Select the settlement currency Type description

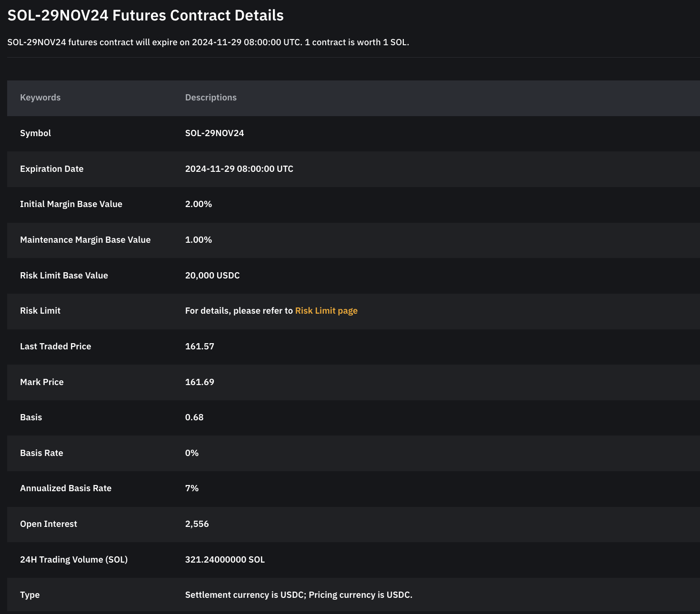[299, 595]
